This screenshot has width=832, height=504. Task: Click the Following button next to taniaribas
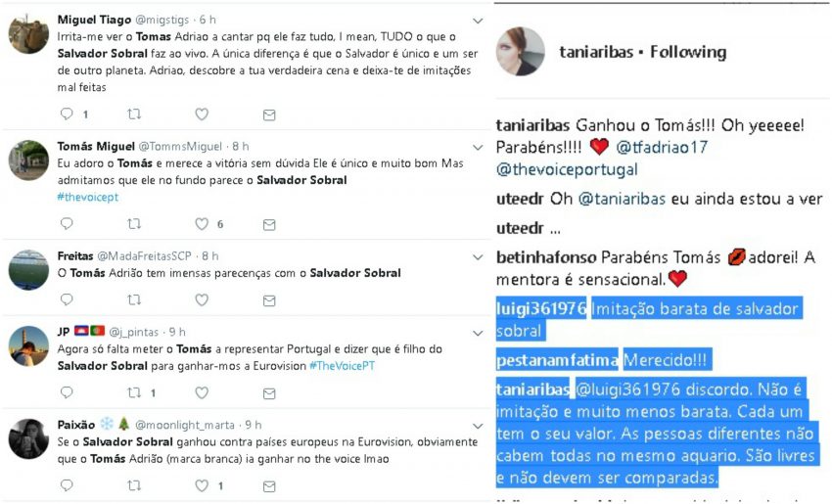(688, 52)
